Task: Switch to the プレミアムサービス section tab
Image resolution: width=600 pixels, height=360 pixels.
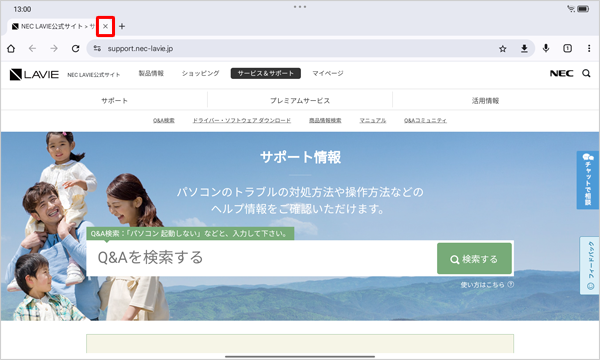Action: [x=300, y=101]
